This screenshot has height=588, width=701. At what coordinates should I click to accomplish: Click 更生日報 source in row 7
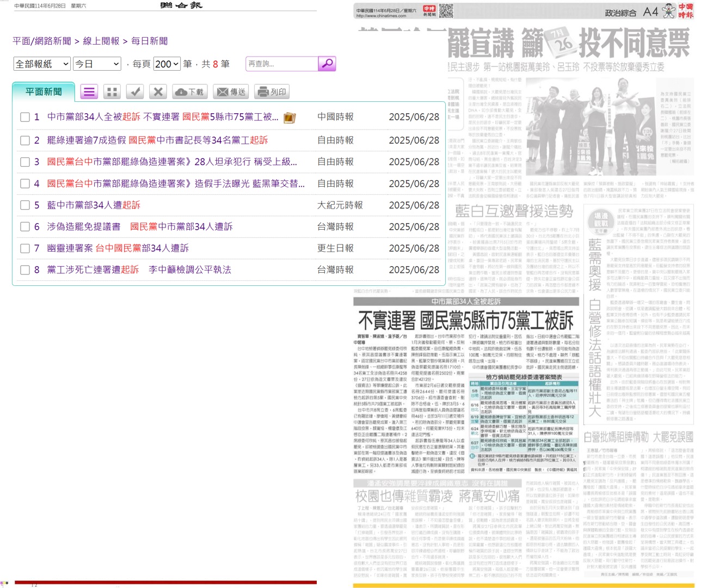click(335, 248)
